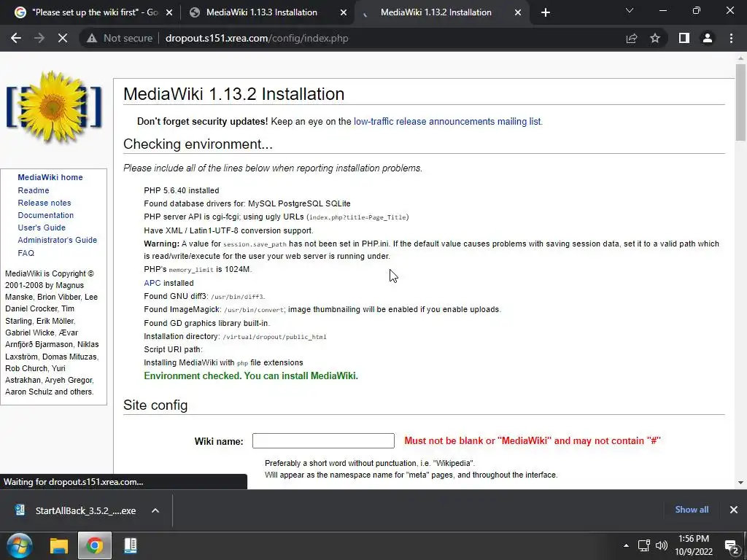
Task: Click the "Found GD graphics library built-in" line
Action: 206,323
